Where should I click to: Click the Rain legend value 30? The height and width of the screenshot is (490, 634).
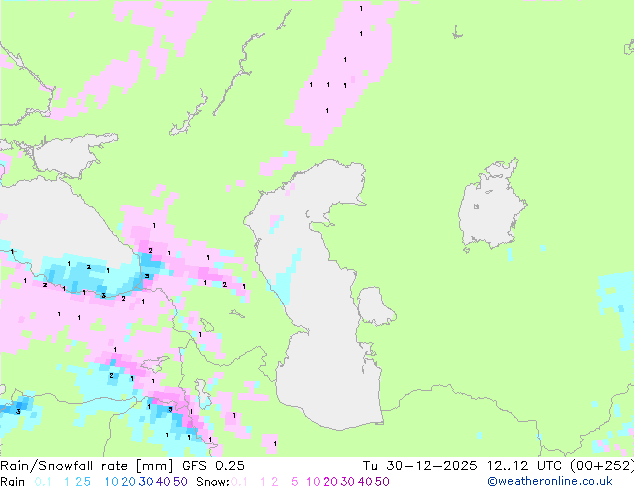coord(146,482)
